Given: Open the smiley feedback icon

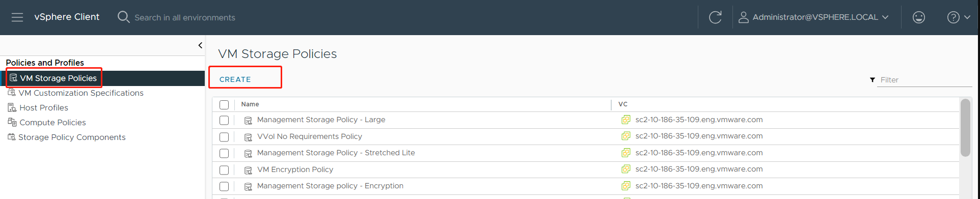Looking at the screenshot, I should (x=918, y=17).
